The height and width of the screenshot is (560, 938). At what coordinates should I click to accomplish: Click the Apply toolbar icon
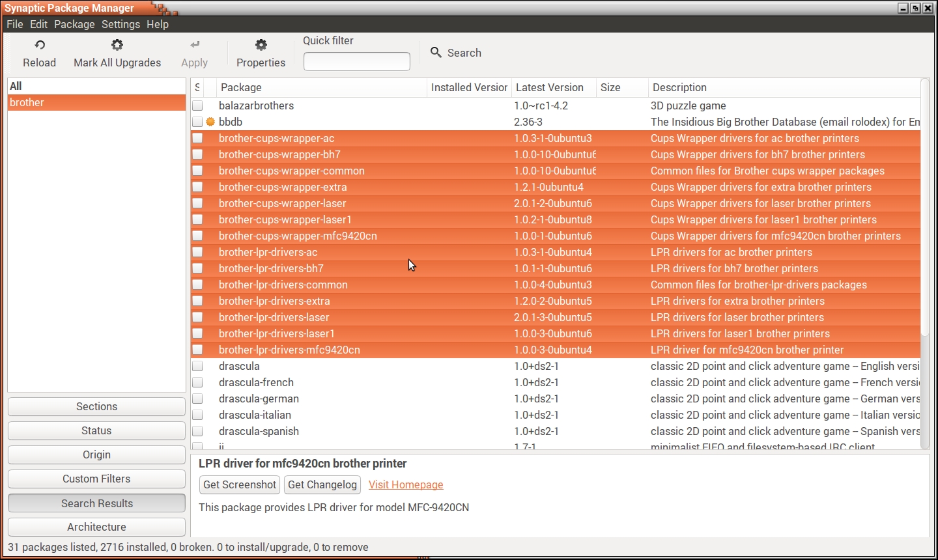[x=194, y=45]
